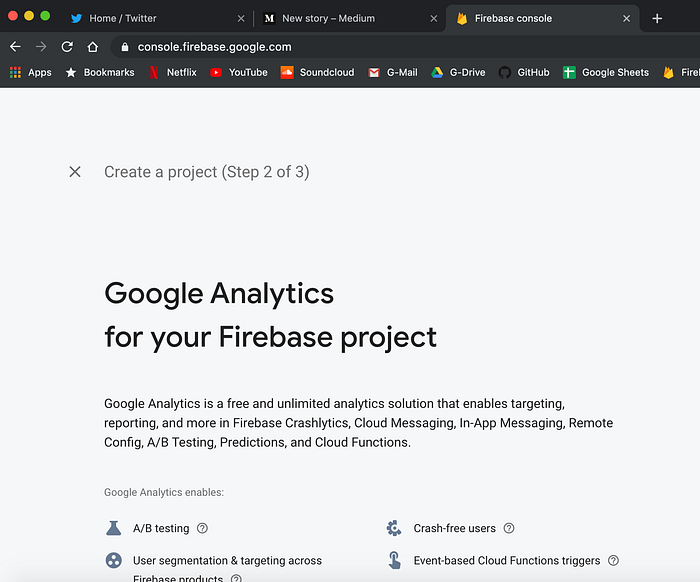Close the Create a project dialog
700x582 pixels.
75,171
